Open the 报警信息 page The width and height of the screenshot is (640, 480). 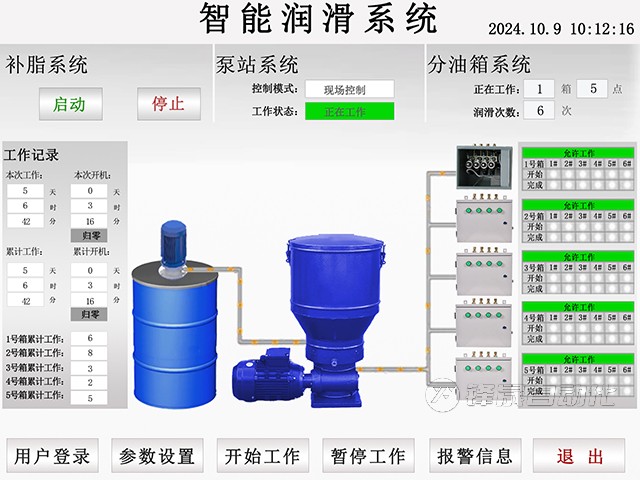[475, 456]
